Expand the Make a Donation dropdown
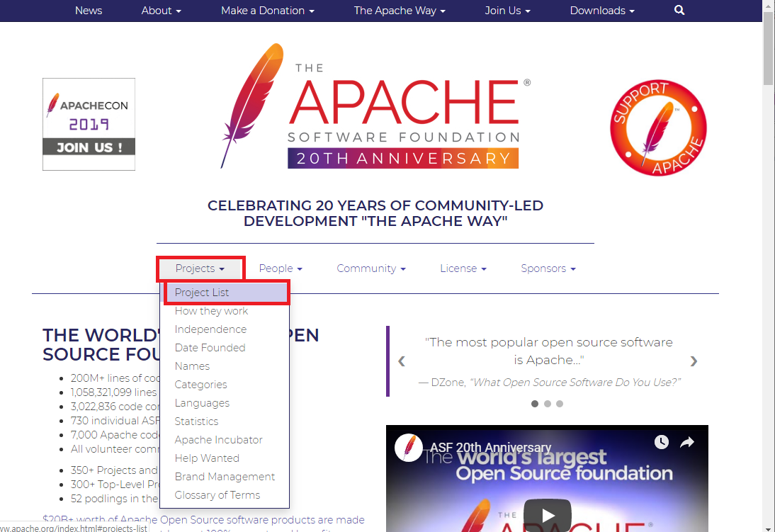 (x=267, y=11)
